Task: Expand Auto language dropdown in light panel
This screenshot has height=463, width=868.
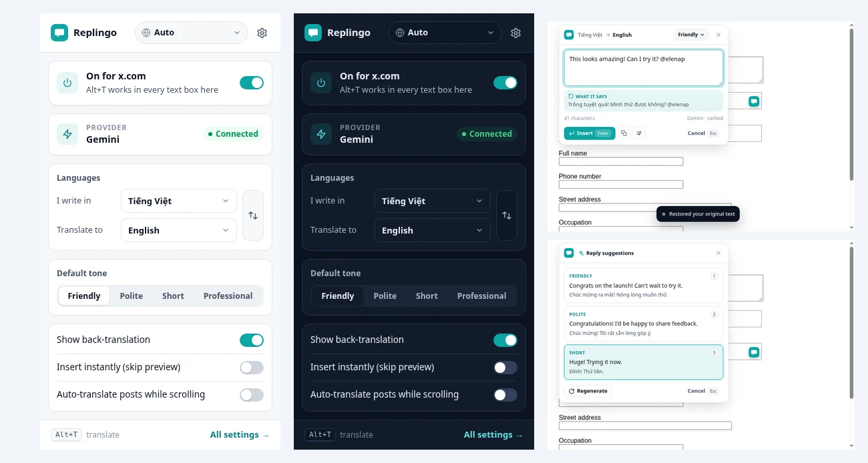Action: pyautogui.click(x=192, y=33)
